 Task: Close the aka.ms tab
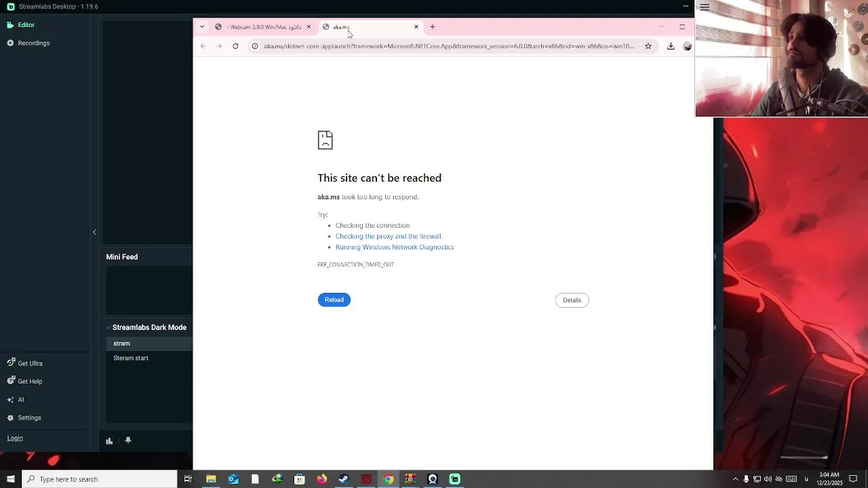(416, 27)
